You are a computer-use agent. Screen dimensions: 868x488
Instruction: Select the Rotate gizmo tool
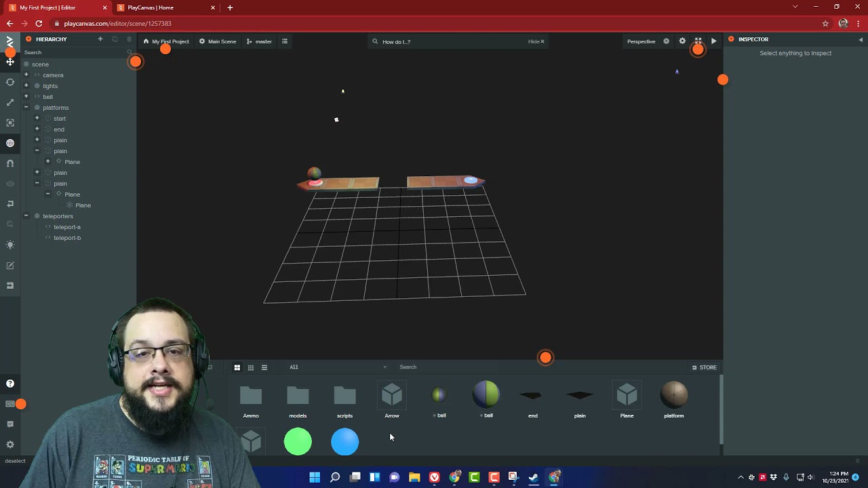[x=10, y=82]
